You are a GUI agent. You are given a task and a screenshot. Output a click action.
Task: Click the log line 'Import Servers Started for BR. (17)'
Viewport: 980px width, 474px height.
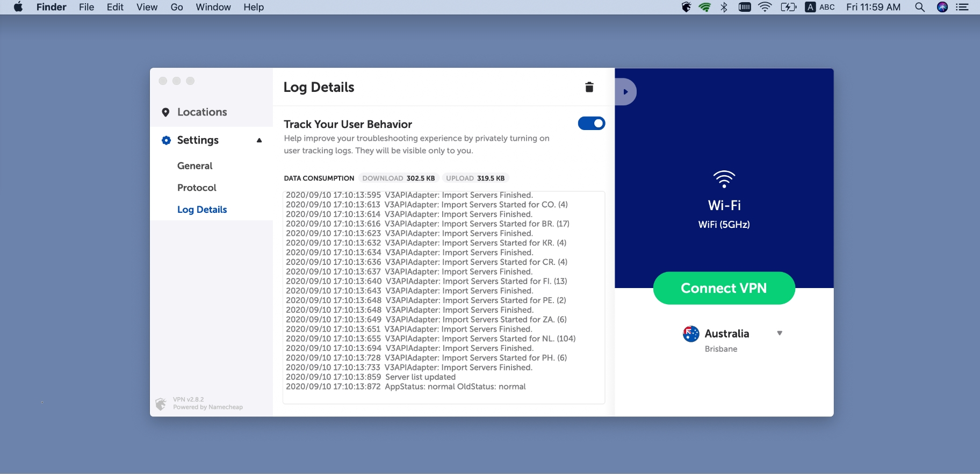coord(428,224)
